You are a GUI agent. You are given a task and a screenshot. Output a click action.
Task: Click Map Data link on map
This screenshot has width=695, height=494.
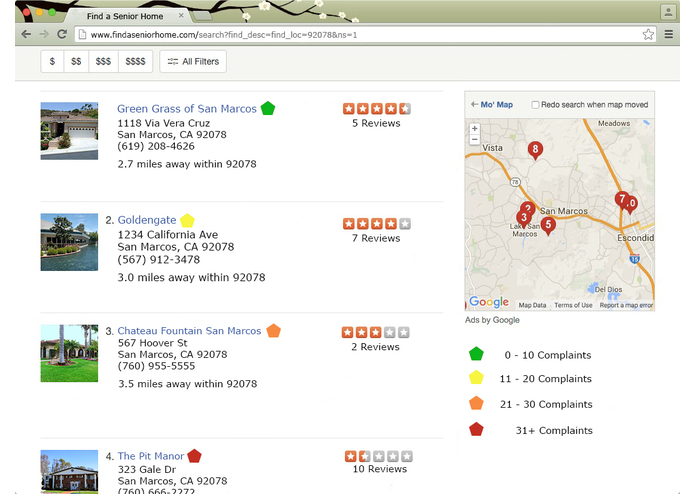[532, 305]
